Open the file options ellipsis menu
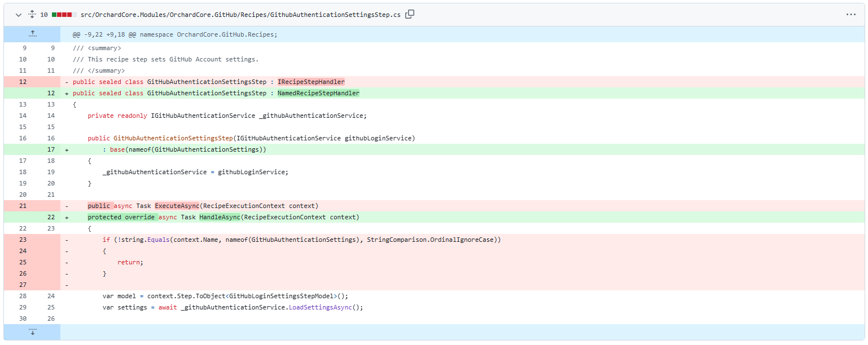The height and width of the screenshot is (345, 868). tap(851, 15)
